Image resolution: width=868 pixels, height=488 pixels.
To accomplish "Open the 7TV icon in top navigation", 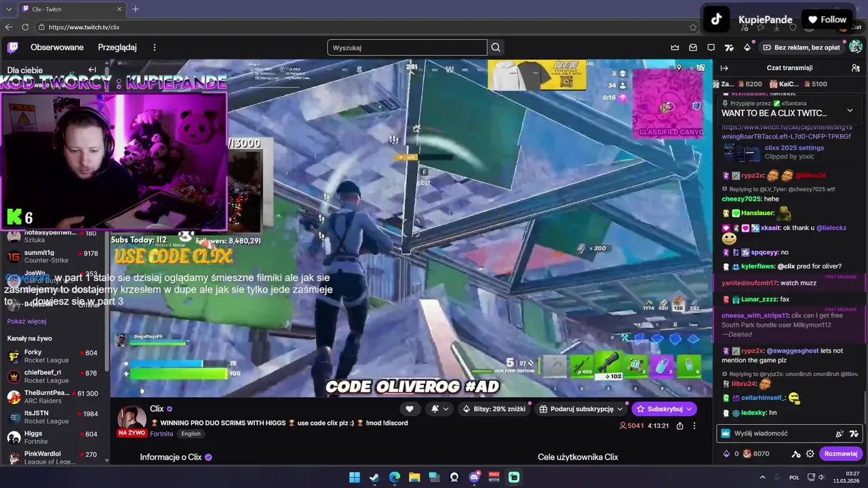I will tap(729, 47).
